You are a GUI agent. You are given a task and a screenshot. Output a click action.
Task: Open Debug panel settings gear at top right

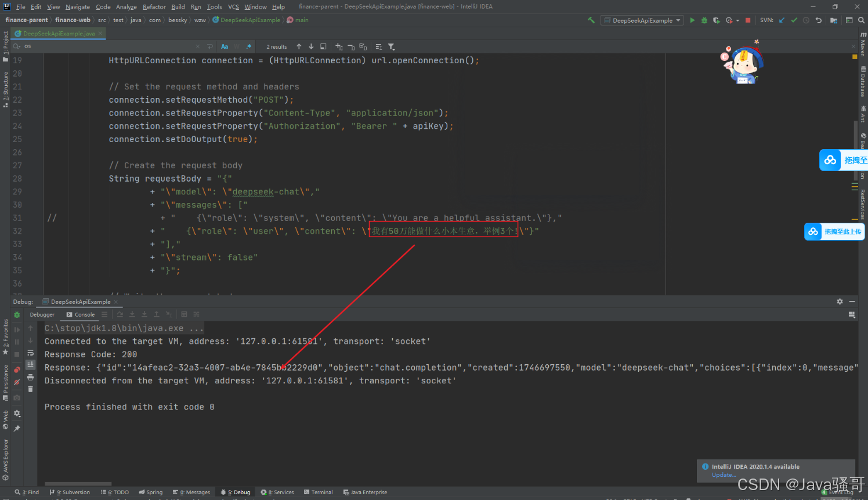pos(840,302)
